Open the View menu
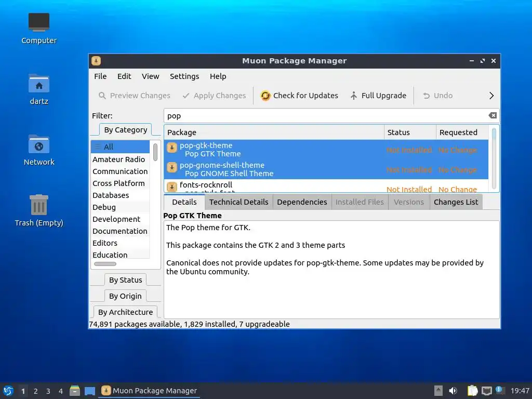The width and height of the screenshot is (532, 399). point(150,76)
